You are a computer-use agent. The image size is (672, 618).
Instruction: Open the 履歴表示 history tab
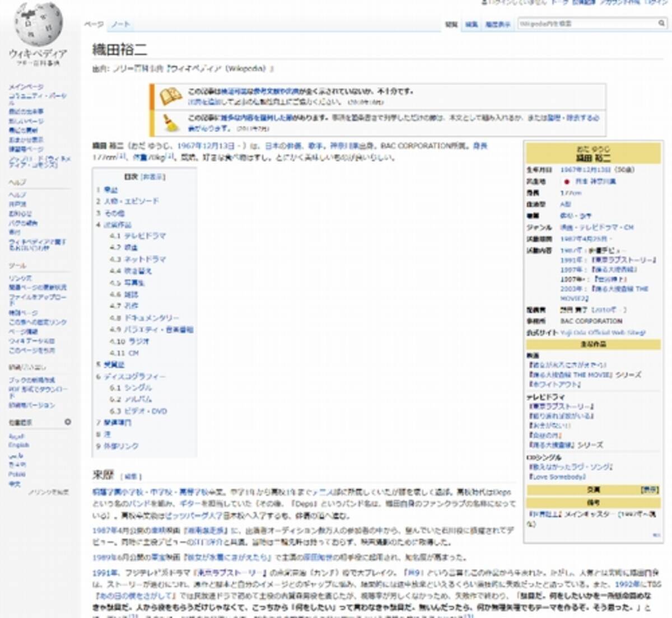(x=497, y=25)
